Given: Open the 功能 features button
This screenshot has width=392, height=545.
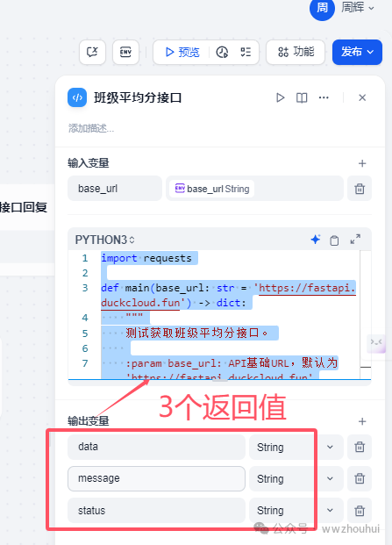Looking at the screenshot, I should (296, 52).
